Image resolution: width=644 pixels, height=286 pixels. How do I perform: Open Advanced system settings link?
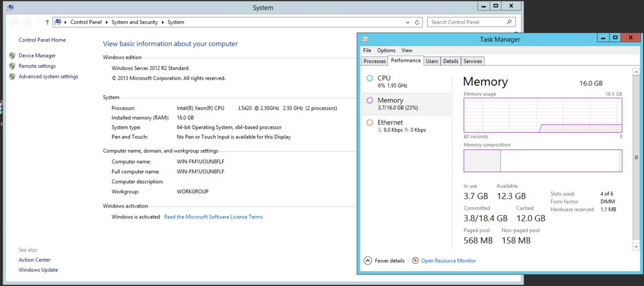pyautogui.click(x=48, y=77)
